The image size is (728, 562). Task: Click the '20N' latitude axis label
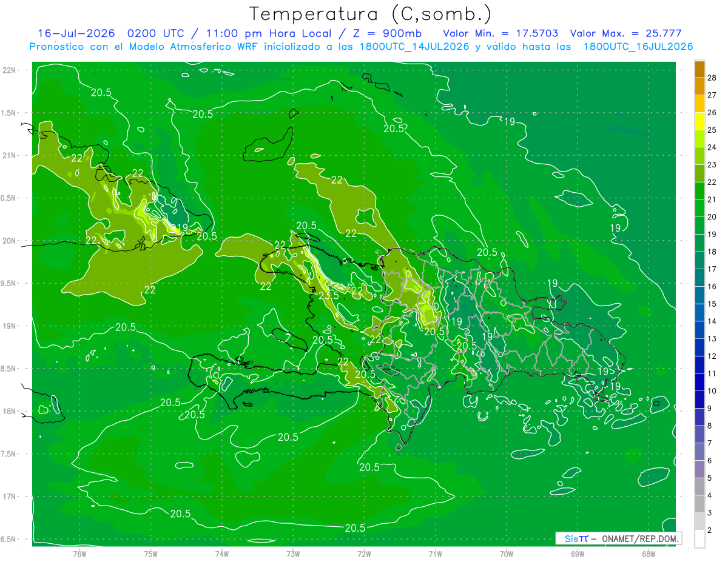click(x=9, y=241)
